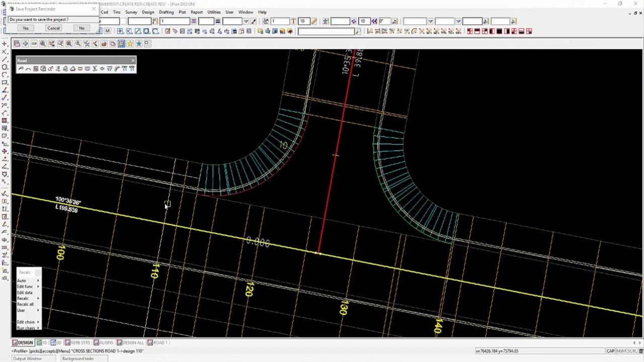Switch to the XS view tab

click(42, 342)
